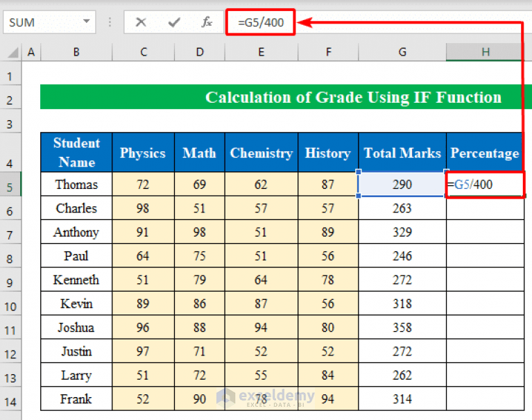This screenshot has width=532, height=420.
Task: Select Larry's History score 84
Action: pyautogui.click(x=328, y=375)
